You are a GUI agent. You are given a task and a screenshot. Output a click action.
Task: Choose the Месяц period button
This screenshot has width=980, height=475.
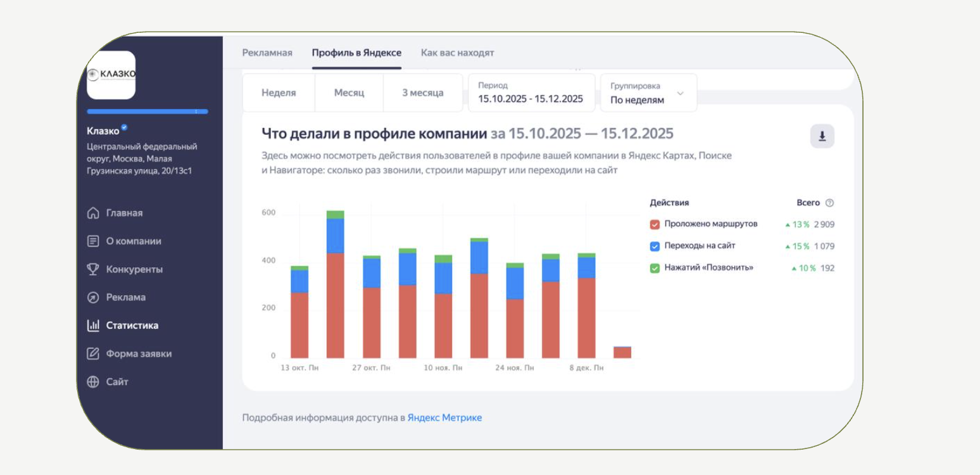point(349,92)
